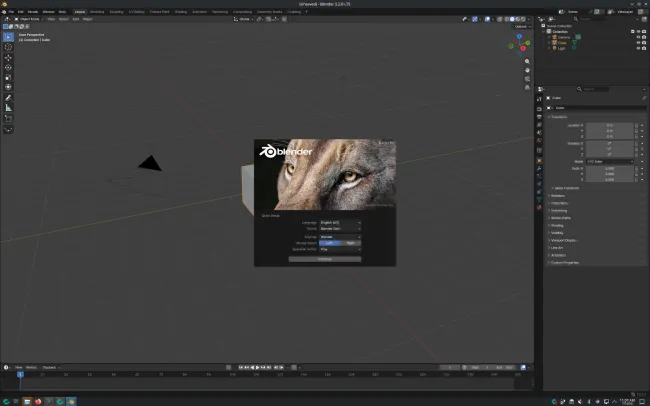Open the Render menu

click(33, 12)
